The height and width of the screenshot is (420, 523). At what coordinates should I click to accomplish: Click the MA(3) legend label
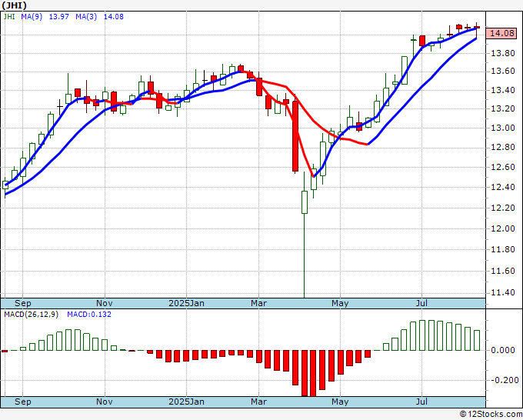pyautogui.click(x=86, y=17)
